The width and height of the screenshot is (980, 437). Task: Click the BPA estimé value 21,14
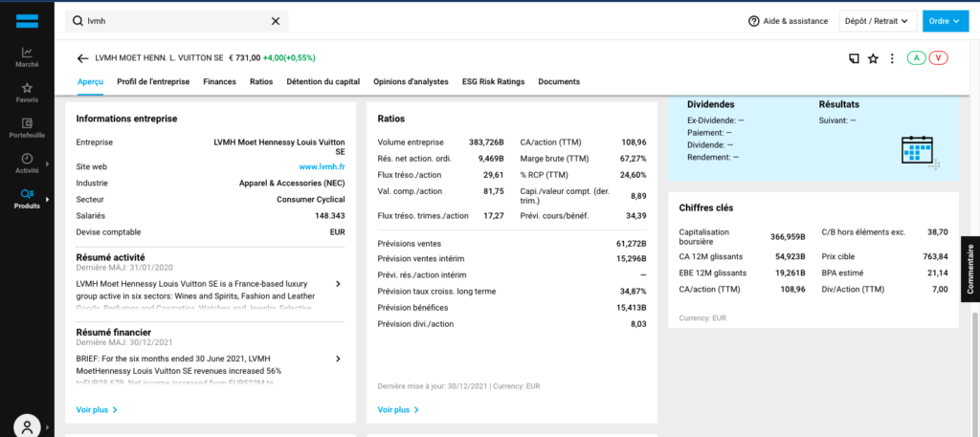(x=938, y=273)
